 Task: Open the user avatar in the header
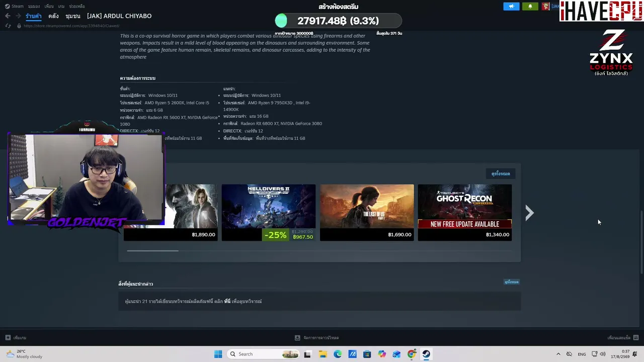(545, 6)
